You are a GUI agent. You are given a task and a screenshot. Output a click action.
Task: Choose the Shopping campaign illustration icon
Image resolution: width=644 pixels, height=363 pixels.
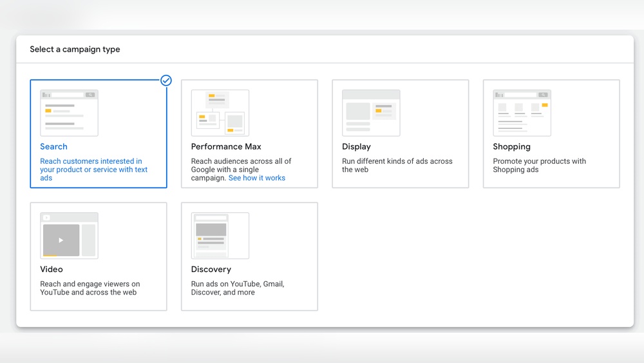[x=522, y=113]
